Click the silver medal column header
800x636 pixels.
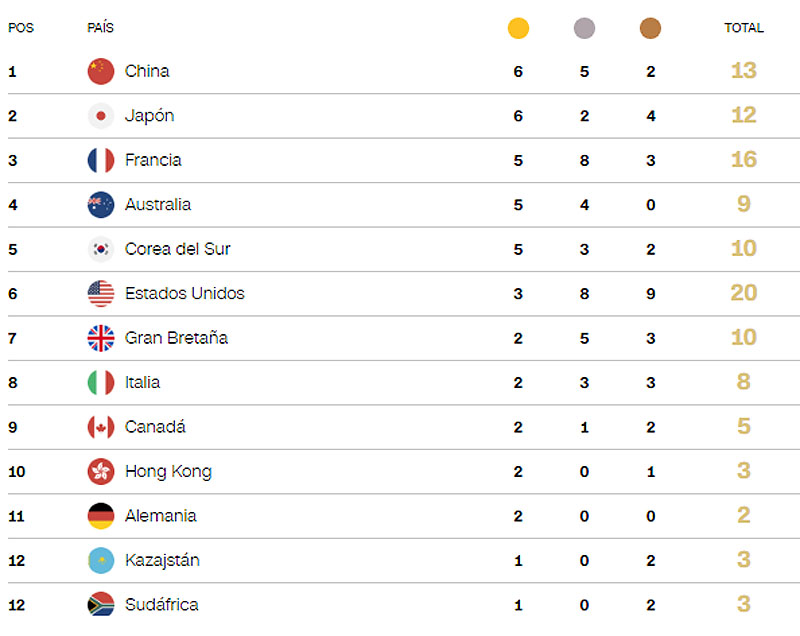[x=585, y=29]
